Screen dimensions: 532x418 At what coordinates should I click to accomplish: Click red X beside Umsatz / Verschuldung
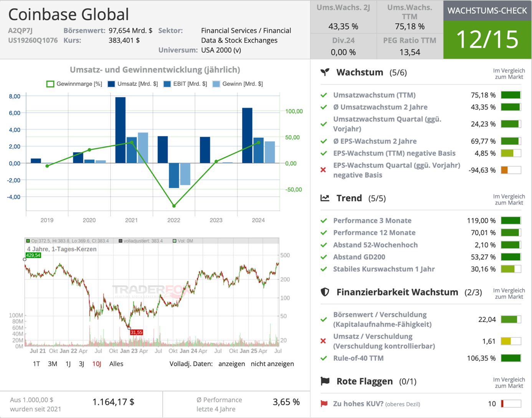click(x=323, y=341)
